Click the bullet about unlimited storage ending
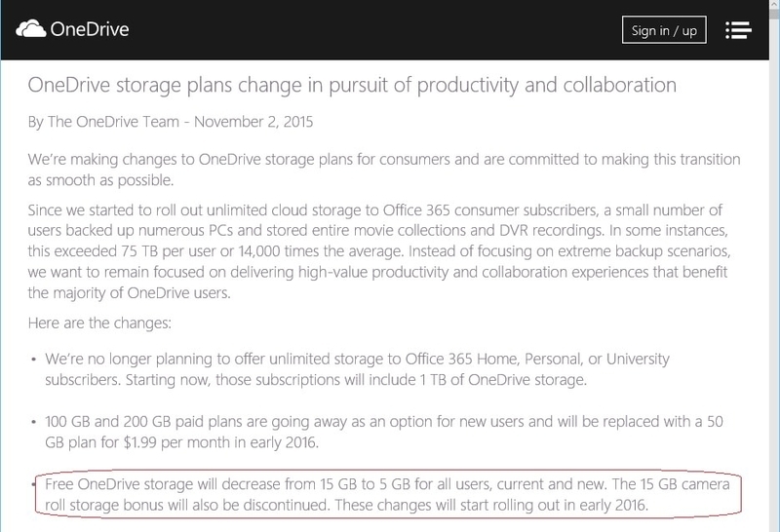Viewport: 780px width, 532px height. point(357,369)
